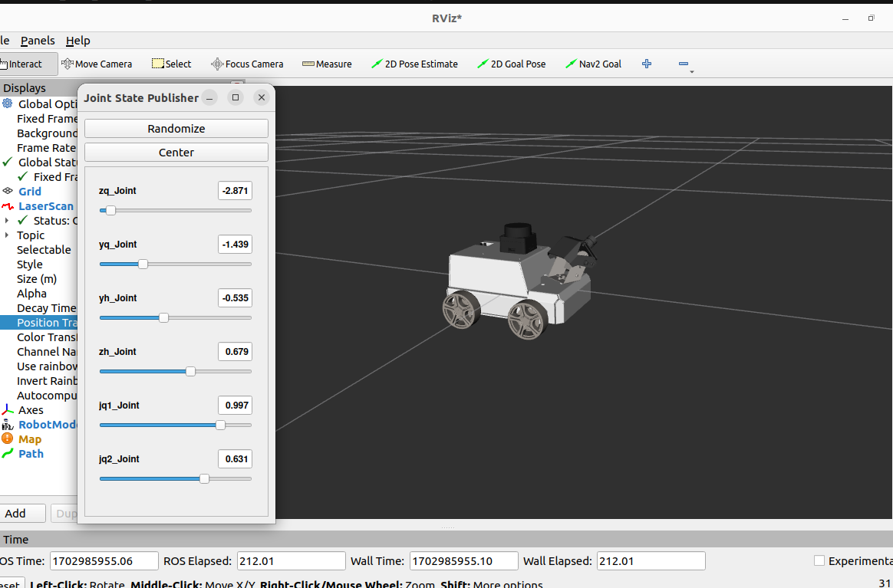The height and width of the screenshot is (588, 893).
Task: Select the Color Transformer row
Action: 38,337
